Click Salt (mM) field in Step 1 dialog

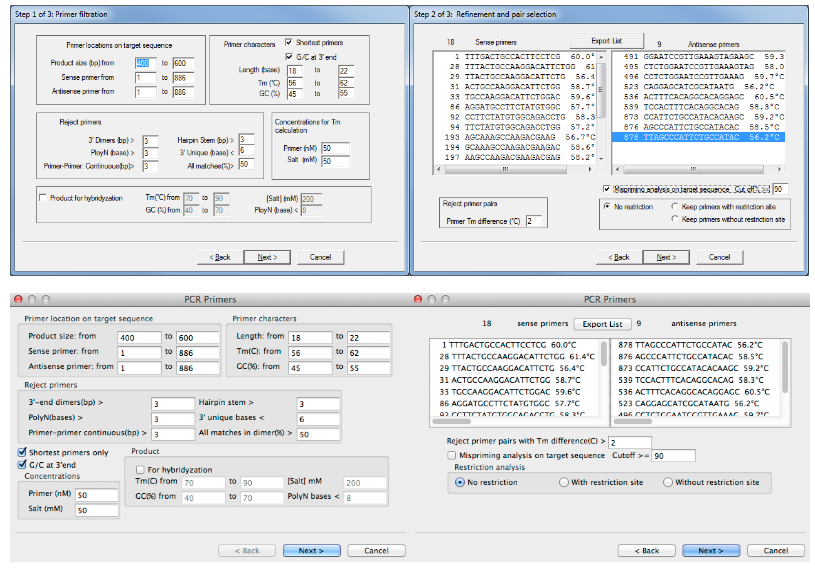point(335,161)
